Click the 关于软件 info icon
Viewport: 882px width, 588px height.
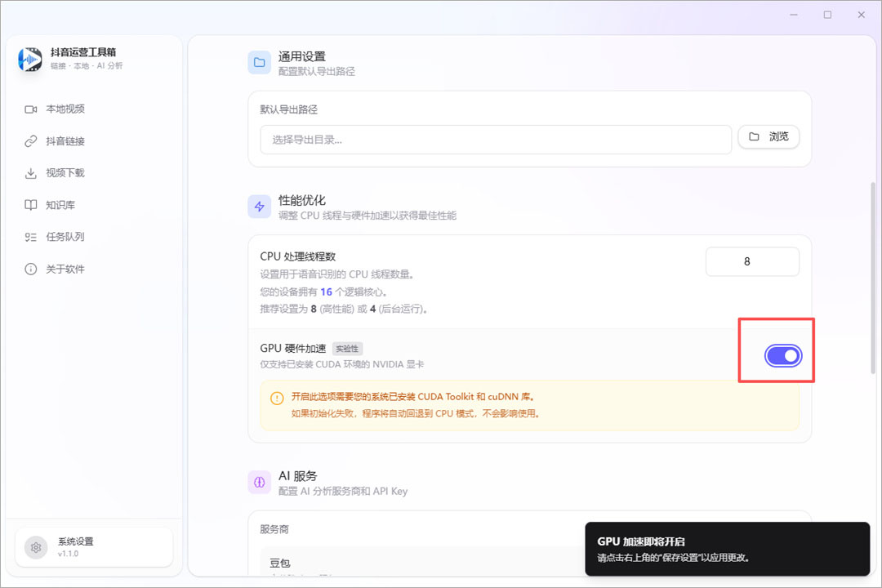[29, 268]
